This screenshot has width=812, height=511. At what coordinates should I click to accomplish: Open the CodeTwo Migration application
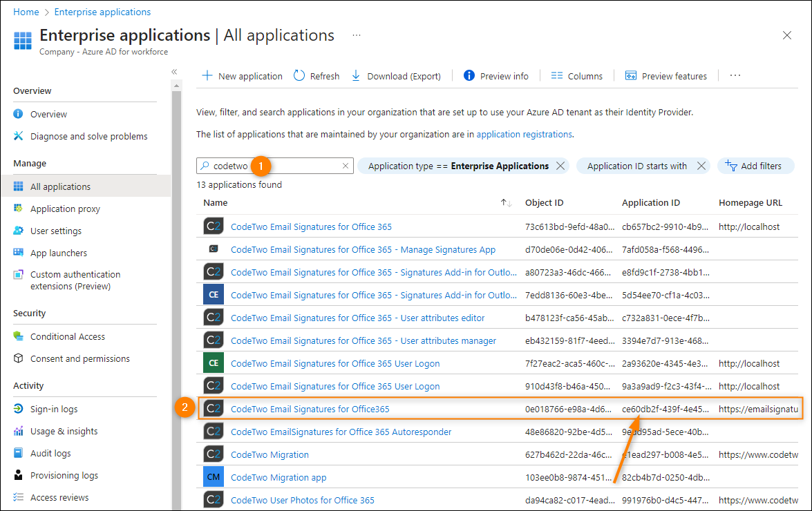(270, 454)
